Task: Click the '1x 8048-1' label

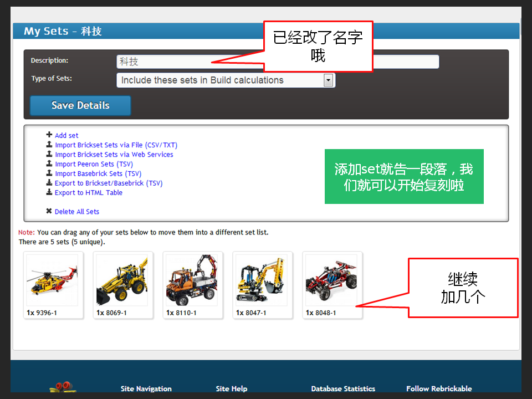Action: point(321,313)
